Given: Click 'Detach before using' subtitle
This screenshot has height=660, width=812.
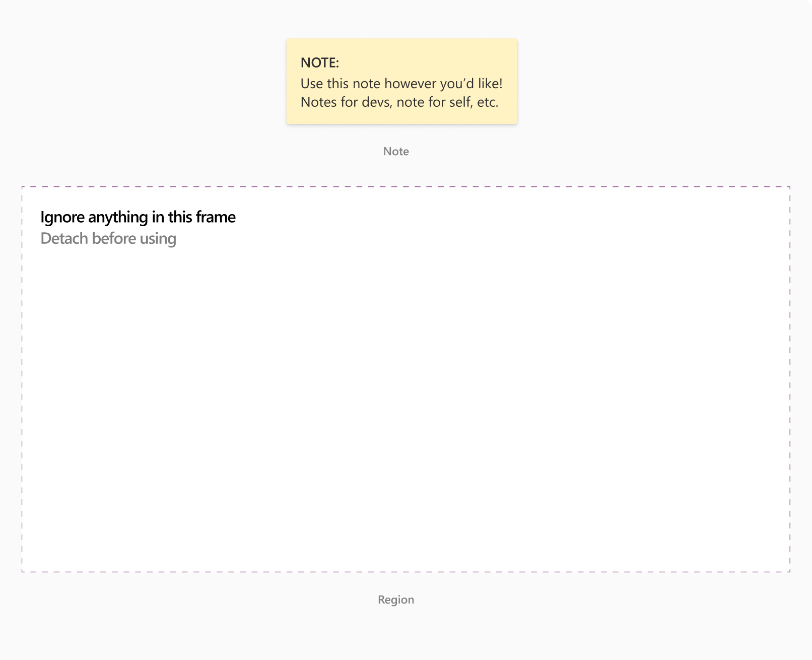Looking at the screenshot, I should (x=108, y=239).
